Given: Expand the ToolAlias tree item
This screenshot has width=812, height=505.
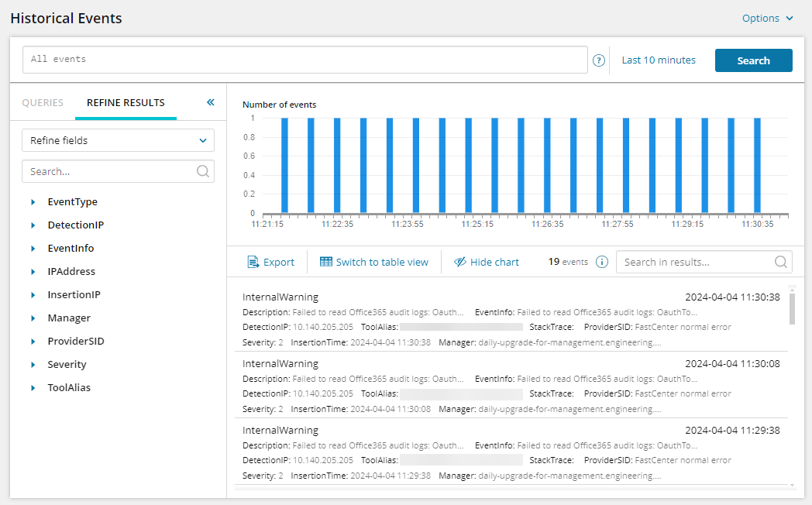Looking at the screenshot, I should pyautogui.click(x=33, y=388).
